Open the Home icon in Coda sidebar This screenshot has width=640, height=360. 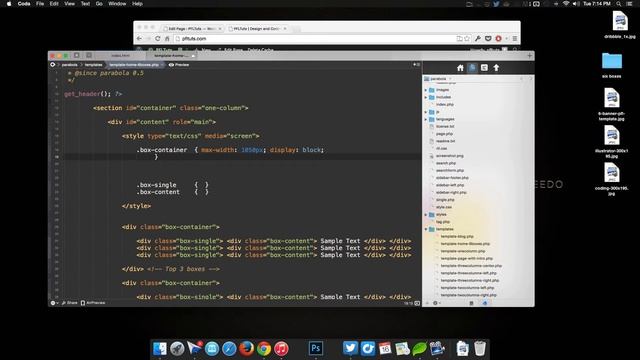click(x=460, y=68)
